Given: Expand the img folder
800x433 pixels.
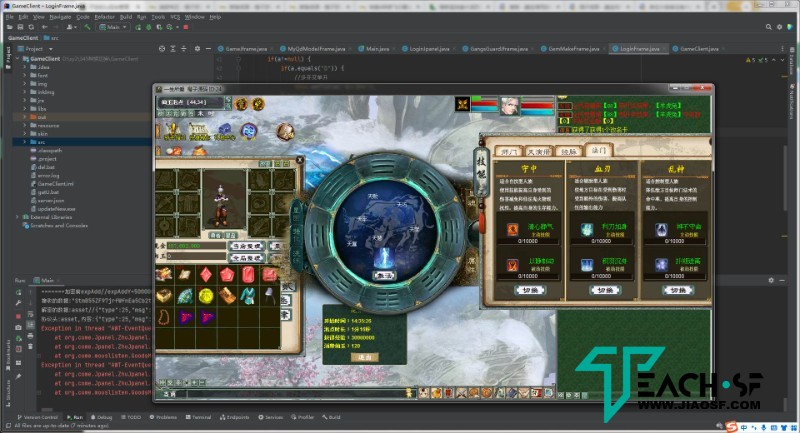Looking at the screenshot, I should click(x=24, y=84).
